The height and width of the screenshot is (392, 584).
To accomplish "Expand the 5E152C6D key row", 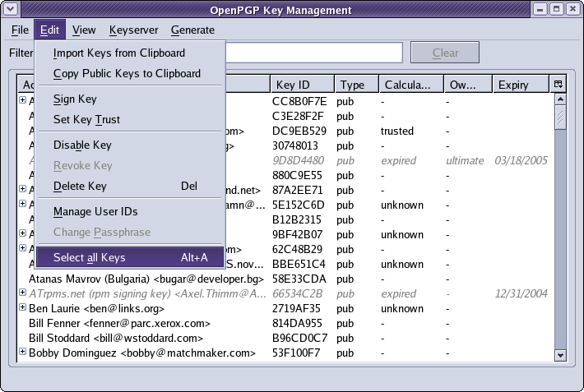I will click(x=23, y=204).
